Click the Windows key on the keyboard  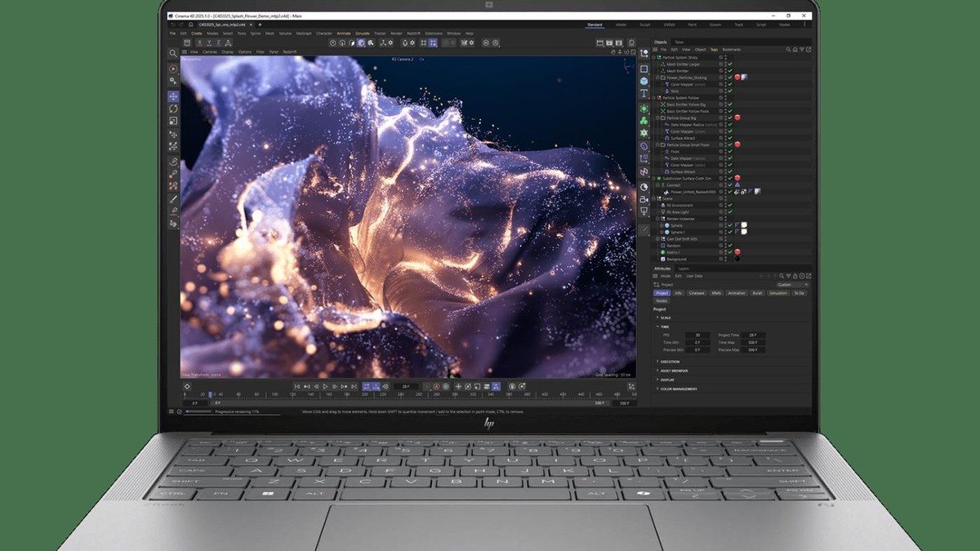point(267,494)
